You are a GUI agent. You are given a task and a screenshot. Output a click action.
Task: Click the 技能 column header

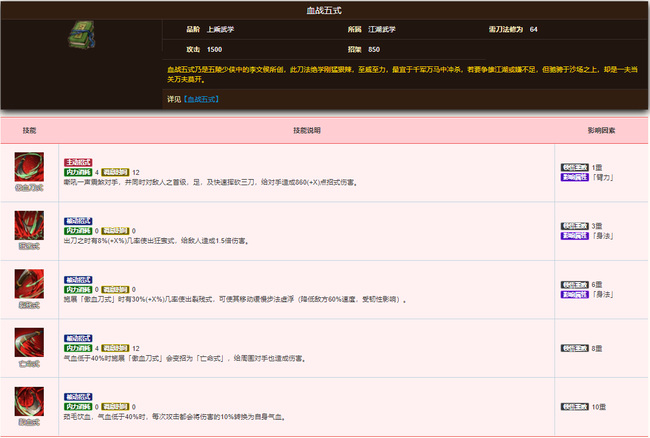tap(29, 131)
